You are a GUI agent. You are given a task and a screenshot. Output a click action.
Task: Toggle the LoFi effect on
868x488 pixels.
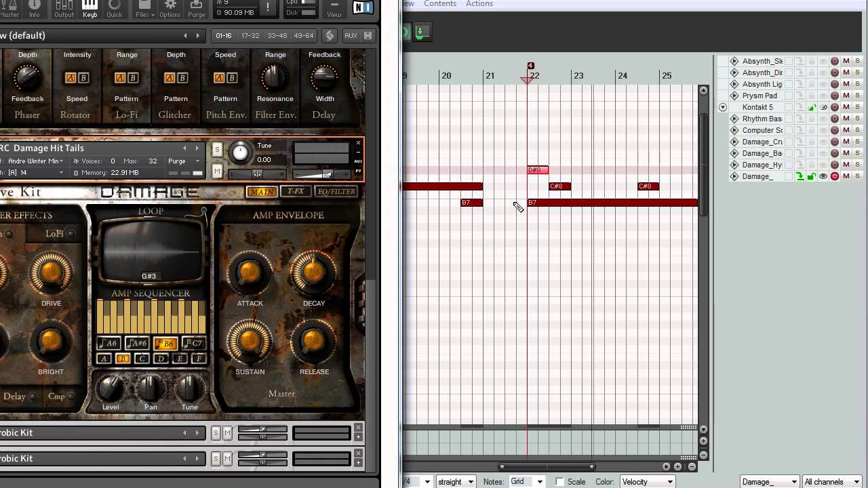(71, 234)
